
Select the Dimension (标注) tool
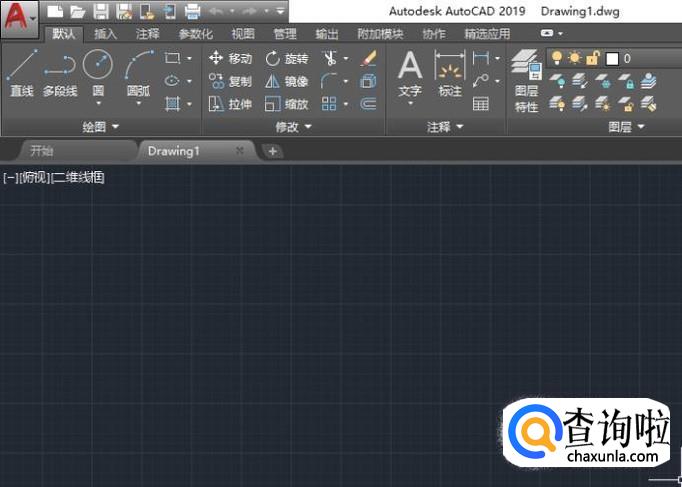[x=450, y=74]
